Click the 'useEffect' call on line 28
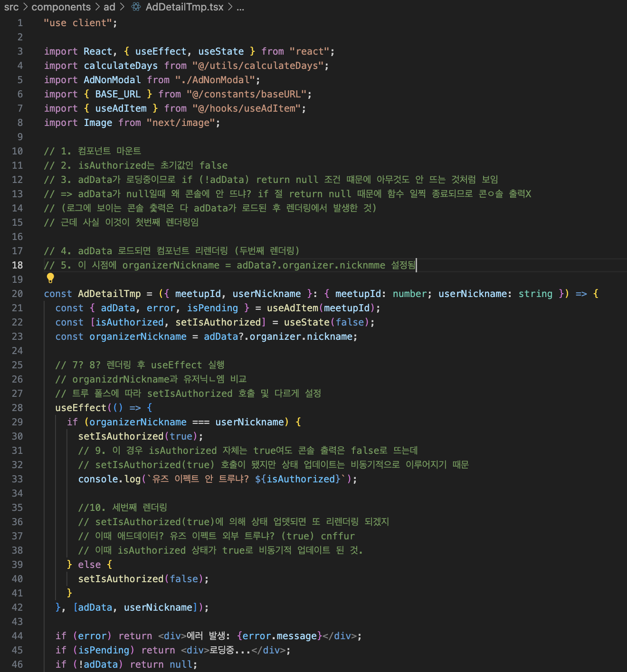This screenshot has width=627, height=672. click(x=81, y=408)
